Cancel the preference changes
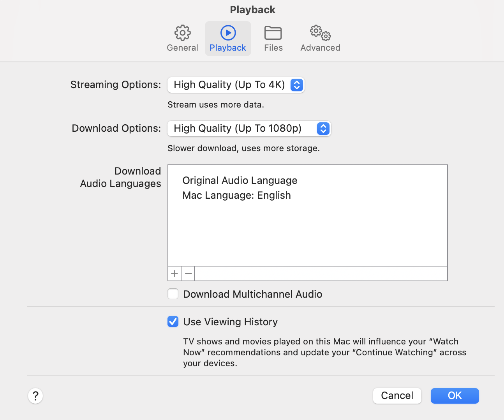 coord(397,396)
